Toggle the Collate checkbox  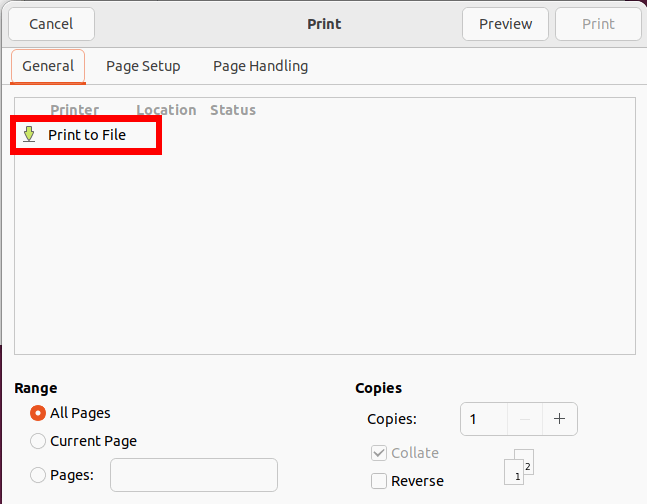coord(379,453)
